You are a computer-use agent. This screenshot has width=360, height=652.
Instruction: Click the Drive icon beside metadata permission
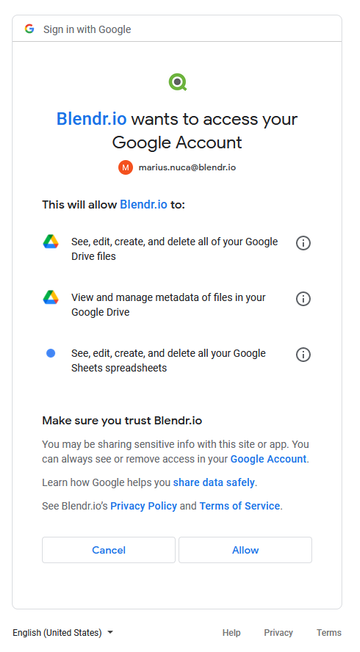51,297
